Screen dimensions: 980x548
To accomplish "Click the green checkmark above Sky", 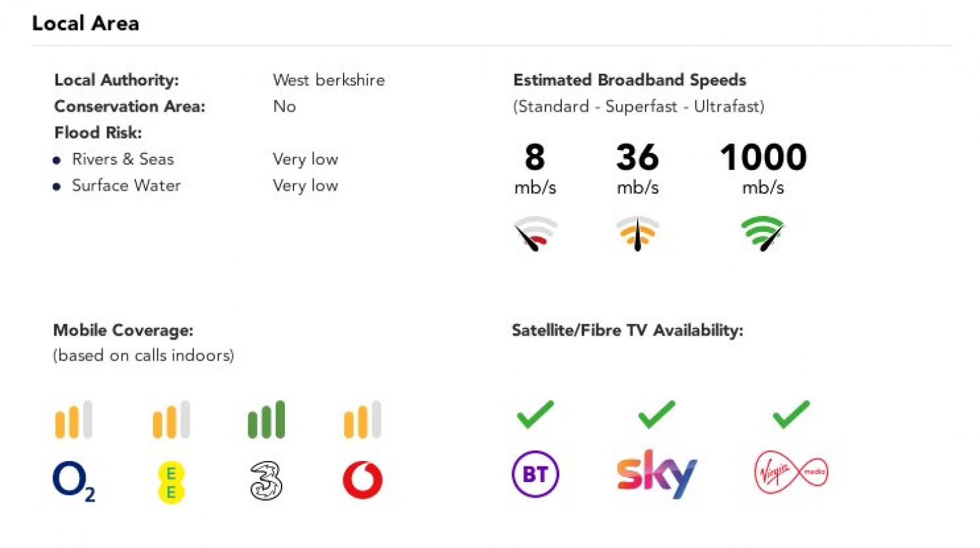I will [657, 415].
